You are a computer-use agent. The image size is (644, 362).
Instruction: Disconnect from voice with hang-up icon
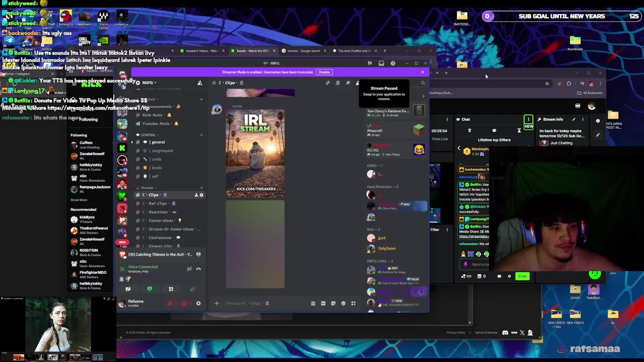click(x=198, y=269)
